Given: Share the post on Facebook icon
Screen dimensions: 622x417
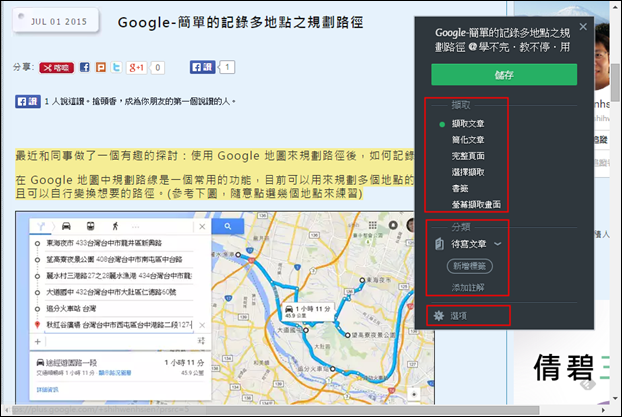Looking at the screenshot, I should [84, 67].
